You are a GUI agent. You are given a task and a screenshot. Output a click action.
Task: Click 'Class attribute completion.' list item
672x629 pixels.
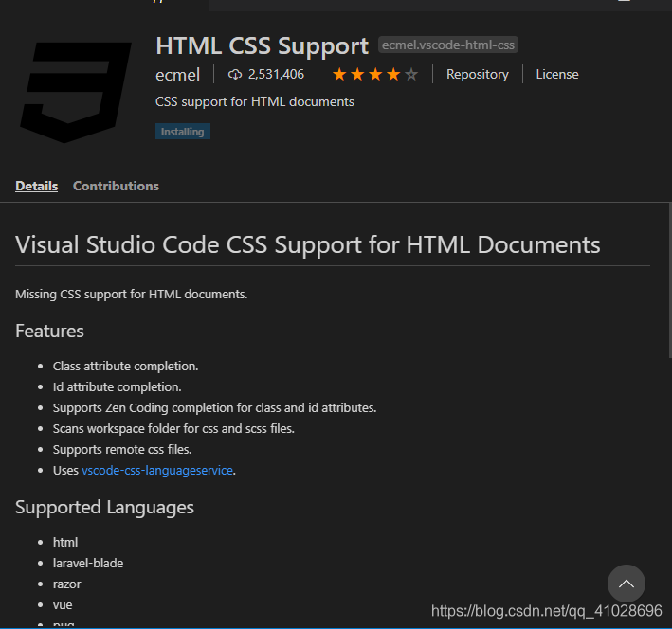(x=125, y=367)
